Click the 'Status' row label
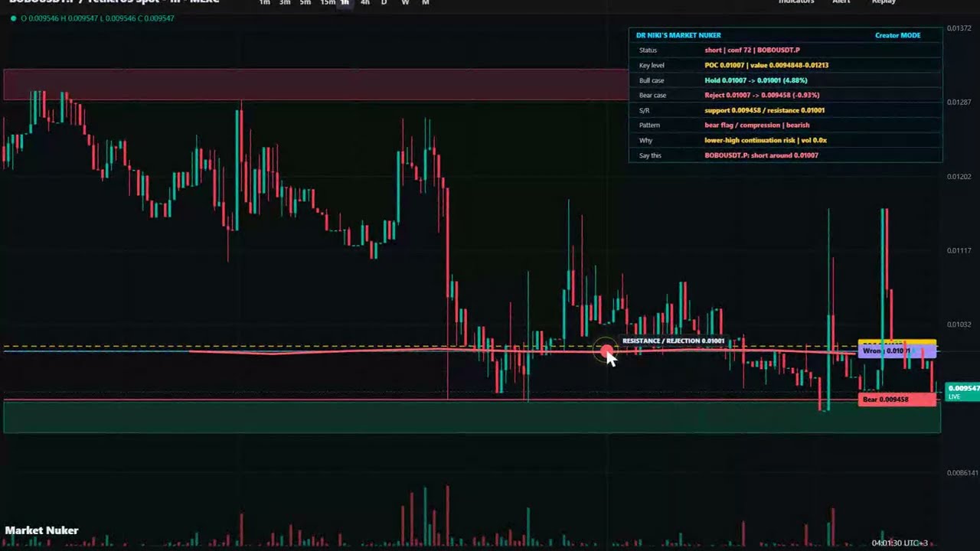Screen dimensions: 980x551 click(x=648, y=50)
